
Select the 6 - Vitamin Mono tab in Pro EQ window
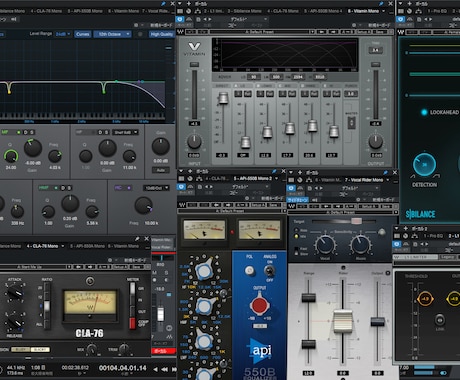pyautogui.click(x=123, y=11)
